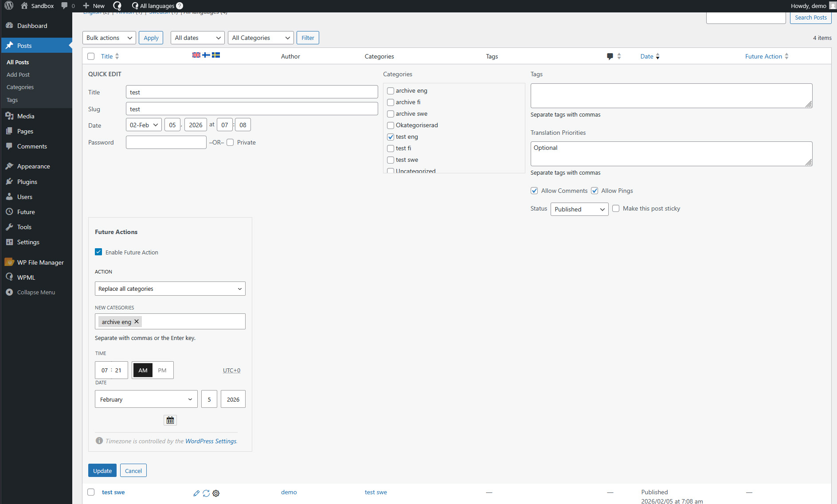Screen dimensions: 837x504
Task: Go to WP File Manager menu item
Action: coord(40,262)
